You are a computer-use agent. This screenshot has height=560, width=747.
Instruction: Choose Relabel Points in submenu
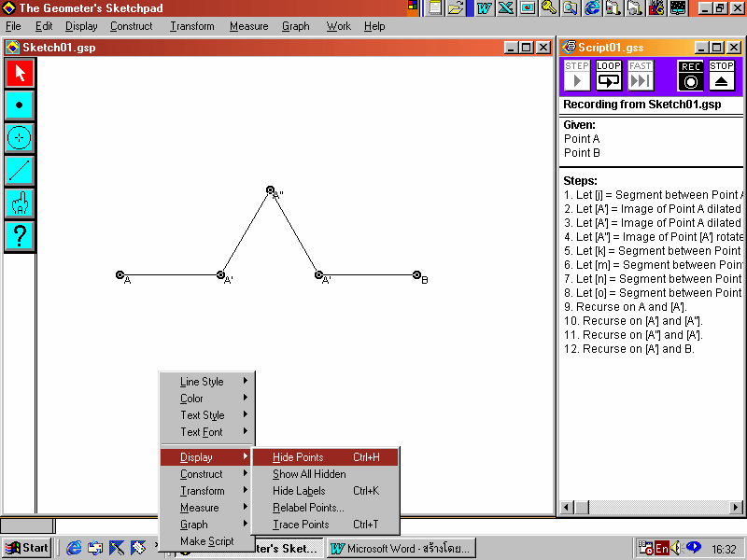[x=325, y=508]
